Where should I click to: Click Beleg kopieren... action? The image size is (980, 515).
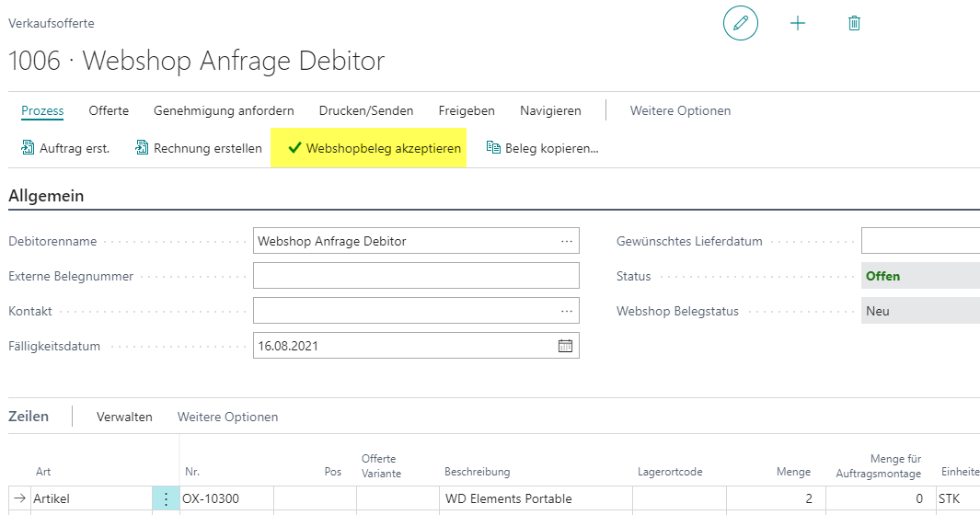[x=543, y=148]
